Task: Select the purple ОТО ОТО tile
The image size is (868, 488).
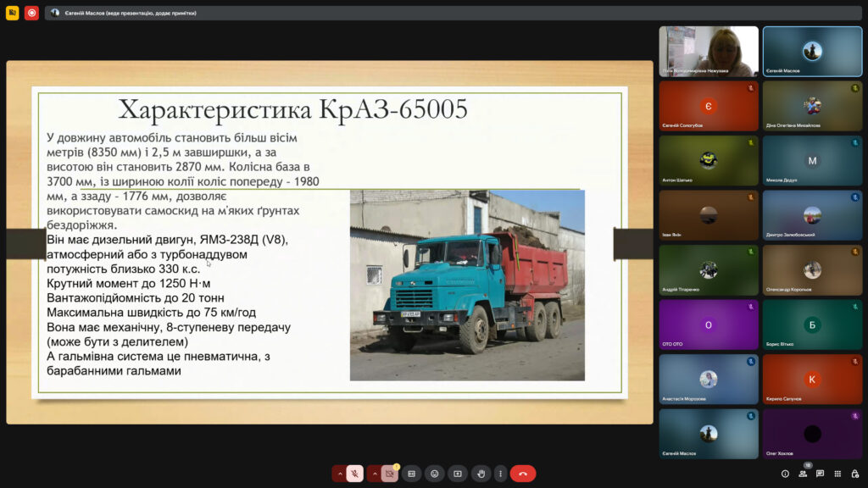Action: (709, 324)
